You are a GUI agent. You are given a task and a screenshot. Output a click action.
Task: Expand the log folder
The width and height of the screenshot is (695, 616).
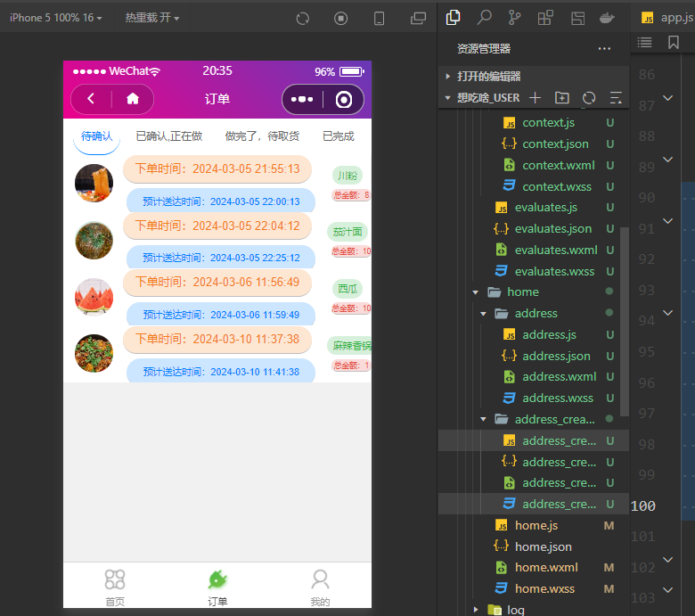click(x=476, y=610)
